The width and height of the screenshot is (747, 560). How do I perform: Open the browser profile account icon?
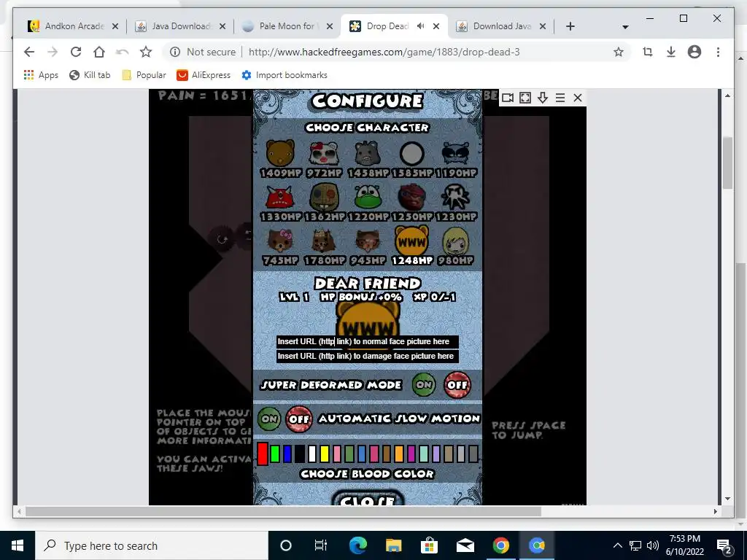point(694,52)
